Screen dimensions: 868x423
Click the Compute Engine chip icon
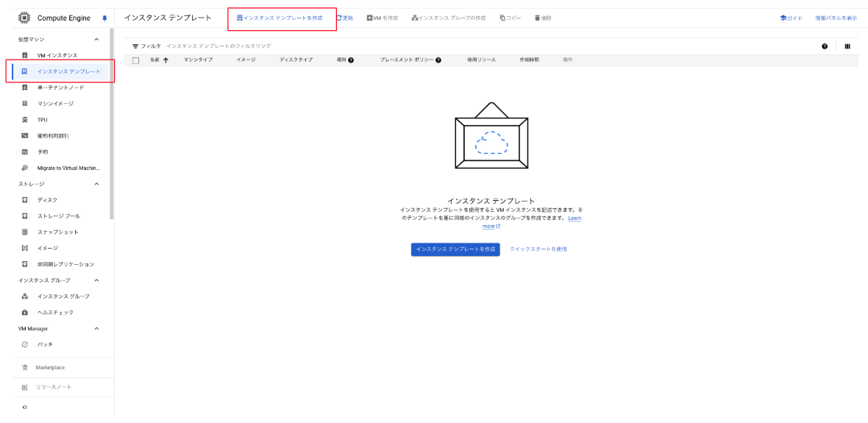(24, 18)
